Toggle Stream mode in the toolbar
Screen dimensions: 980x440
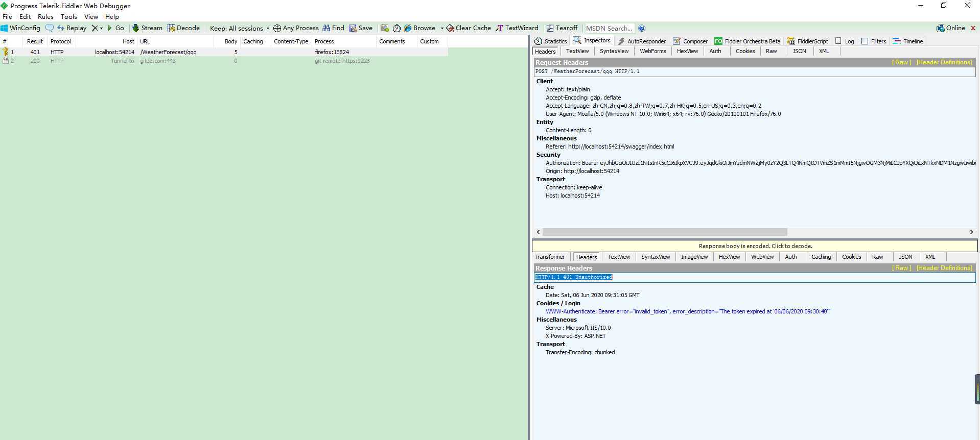(x=147, y=28)
